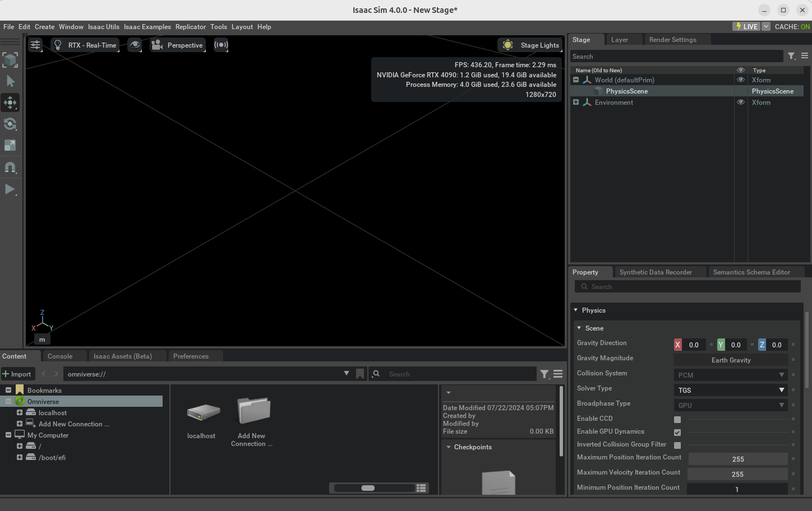This screenshot has height=511, width=812.
Task: Click Maximum Position Iteration Count slider
Action: (x=738, y=459)
